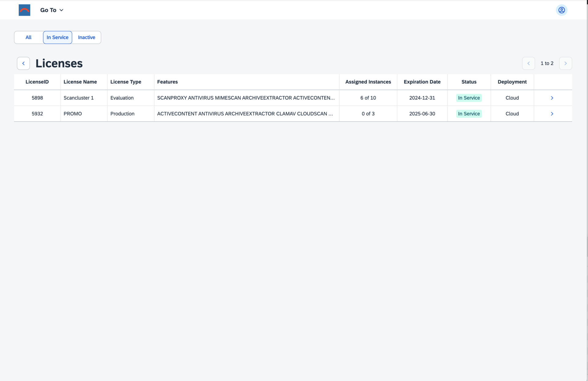Select the All filter toggle
The height and width of the screenshot is (381, 588).
28,37
